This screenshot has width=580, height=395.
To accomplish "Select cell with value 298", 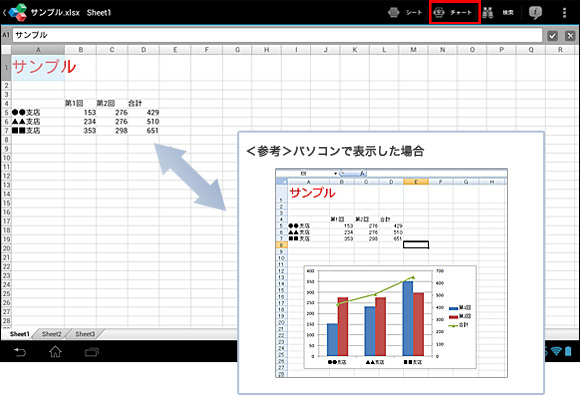I will click(112, 131).
